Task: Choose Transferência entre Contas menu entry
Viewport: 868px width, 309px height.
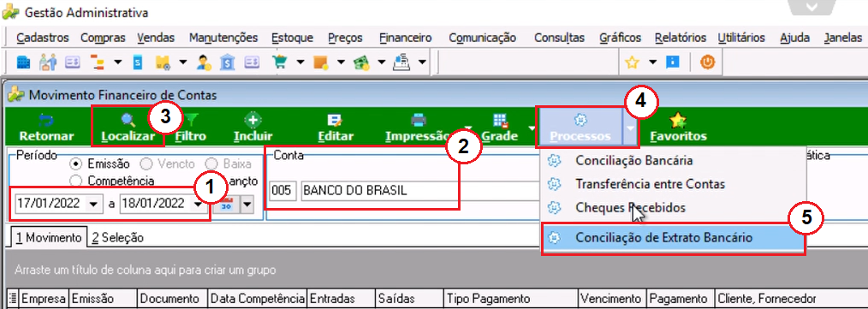Action: pos(650,183)
